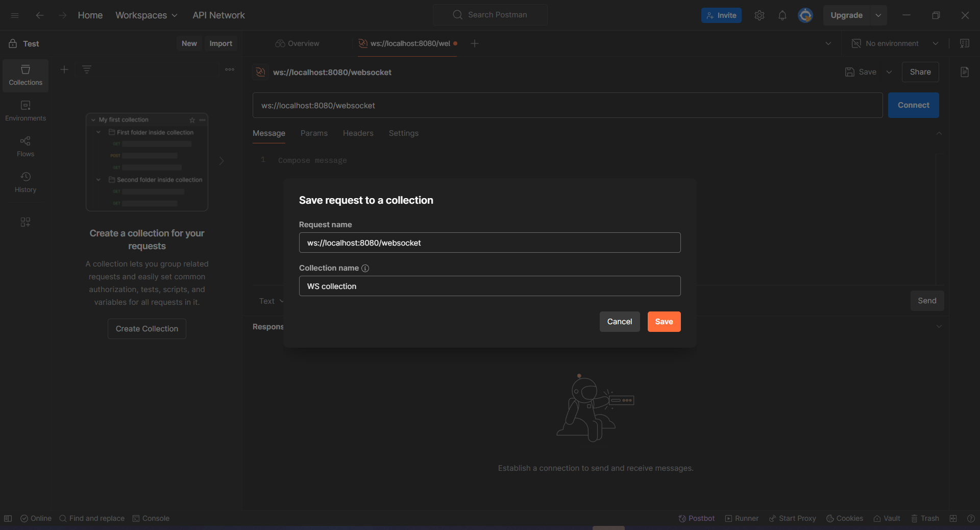This screenshot has width=980, height=530.
Task: Open the Upgrade dropdown arrow
Action: click(x=878, y=15)
